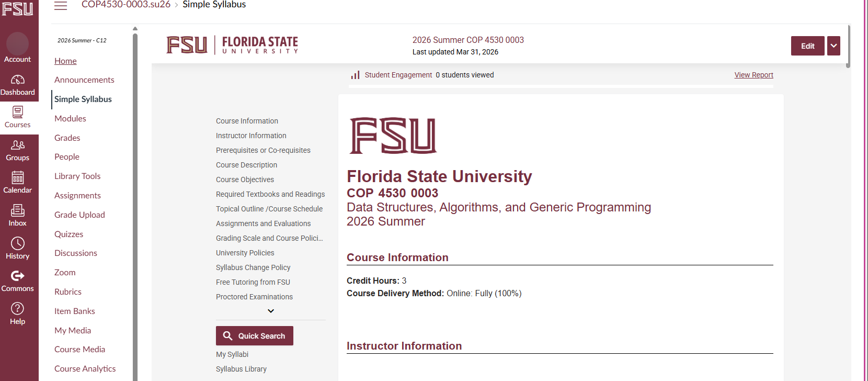
Task: Open People in course navigation
Action: [67, 156]
